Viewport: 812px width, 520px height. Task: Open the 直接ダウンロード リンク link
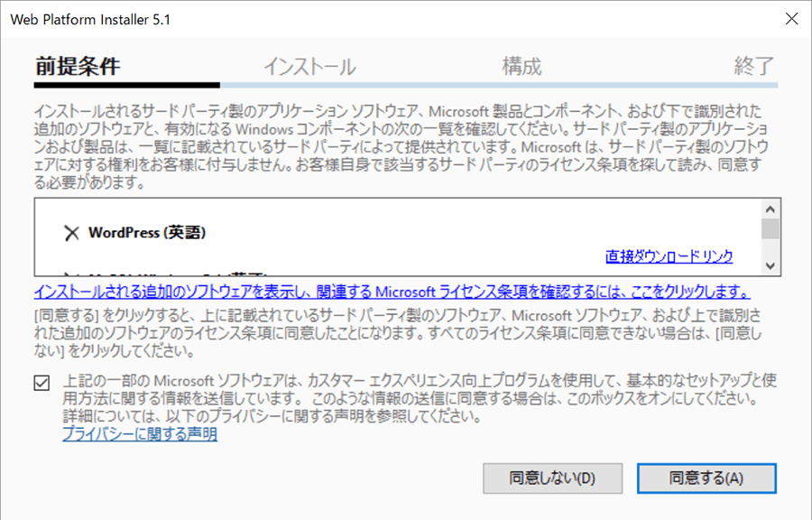click(x=669, y=255)
